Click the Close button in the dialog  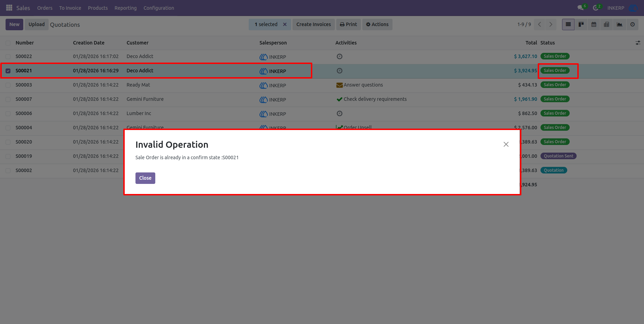tap(145, 178)
